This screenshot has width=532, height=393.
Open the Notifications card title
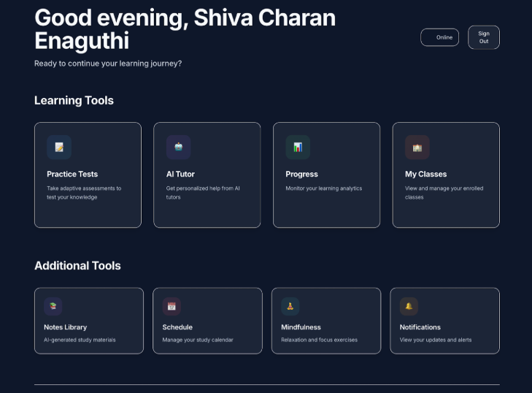click(x=420, y=327)
